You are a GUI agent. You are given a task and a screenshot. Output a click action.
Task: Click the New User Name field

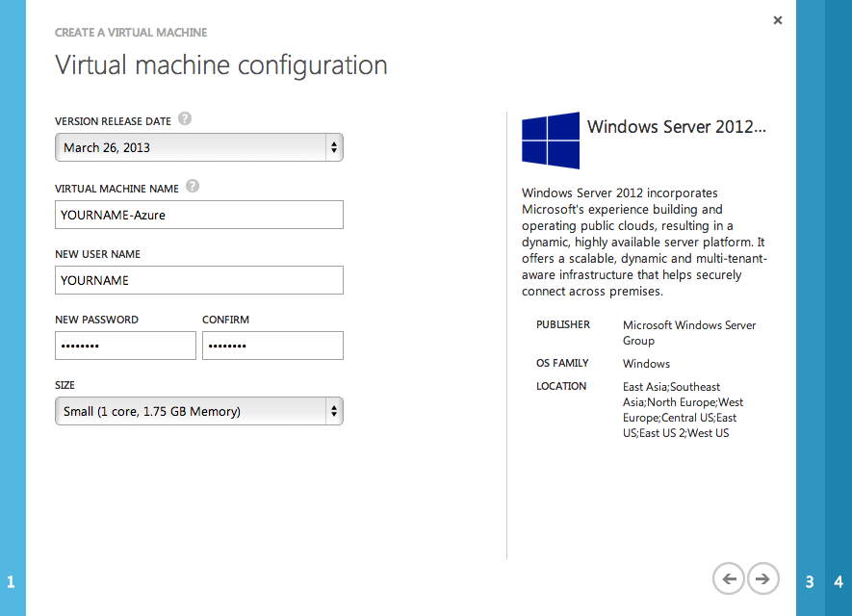point(199,280)
